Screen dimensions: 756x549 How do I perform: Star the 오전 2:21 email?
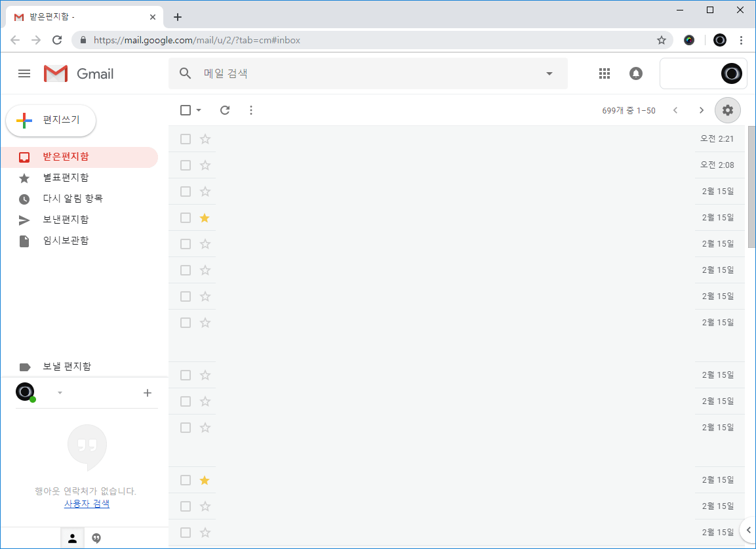coord(205,139)
